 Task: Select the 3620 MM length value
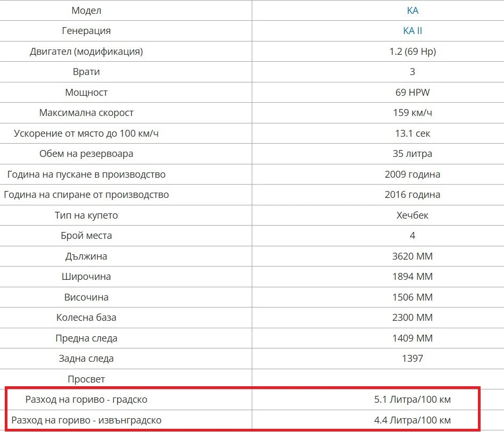pyautogui.click(x=412, y=256)
